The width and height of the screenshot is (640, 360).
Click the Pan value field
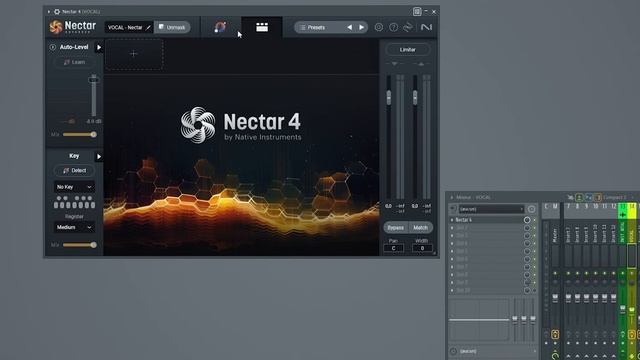click(x=393, y=248)
